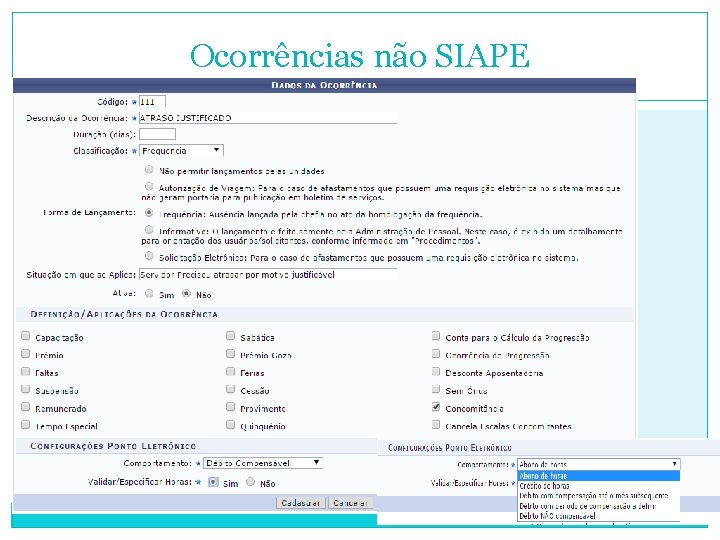Set Ativa to Não
The width and height of the screenshot is (720, 540).
[x=186, y=293]
